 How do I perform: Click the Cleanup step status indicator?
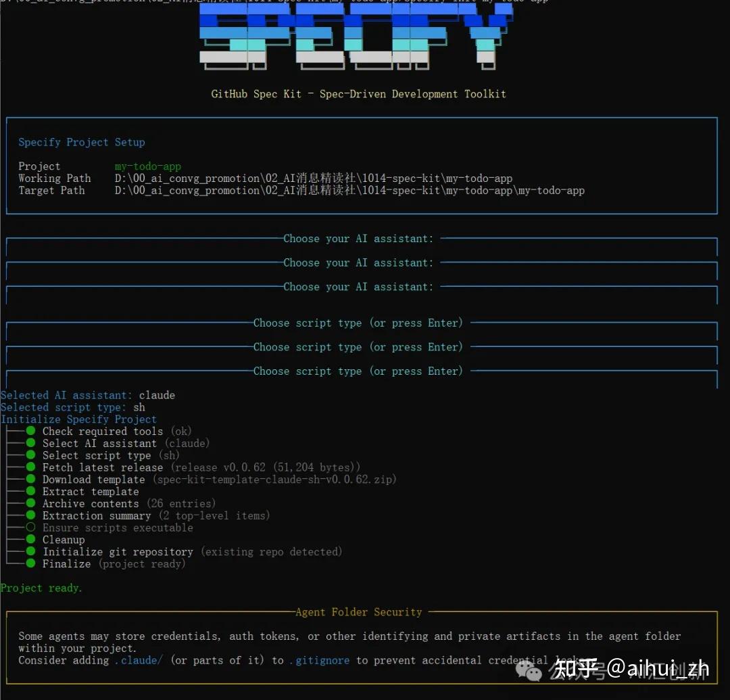pyautogui.click(x=30, y=540)
